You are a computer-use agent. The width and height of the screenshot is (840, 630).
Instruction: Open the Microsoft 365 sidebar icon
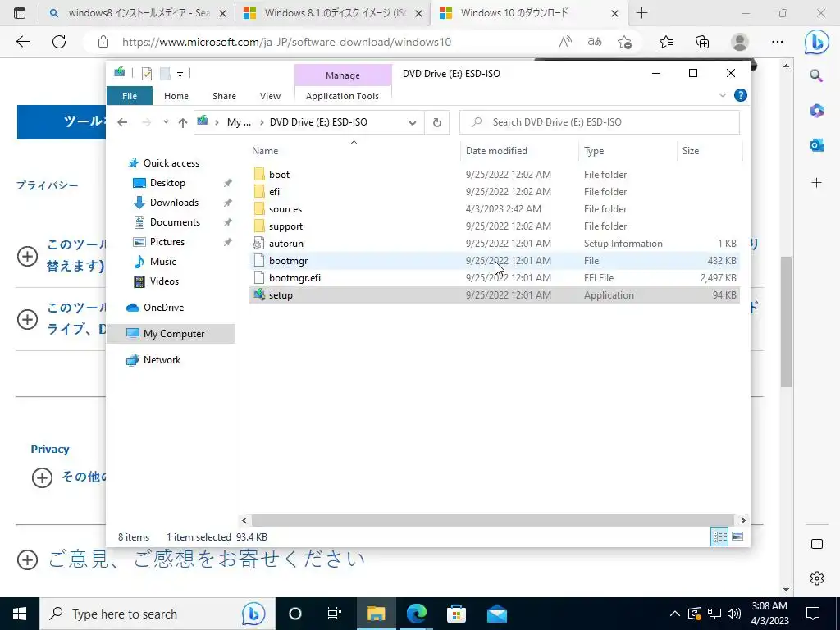tap(816, 111)
